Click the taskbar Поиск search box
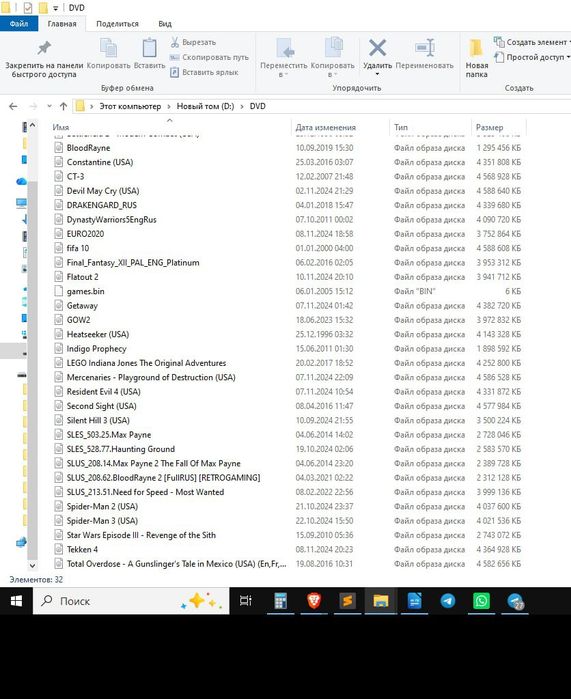 (x=131, y=601)
